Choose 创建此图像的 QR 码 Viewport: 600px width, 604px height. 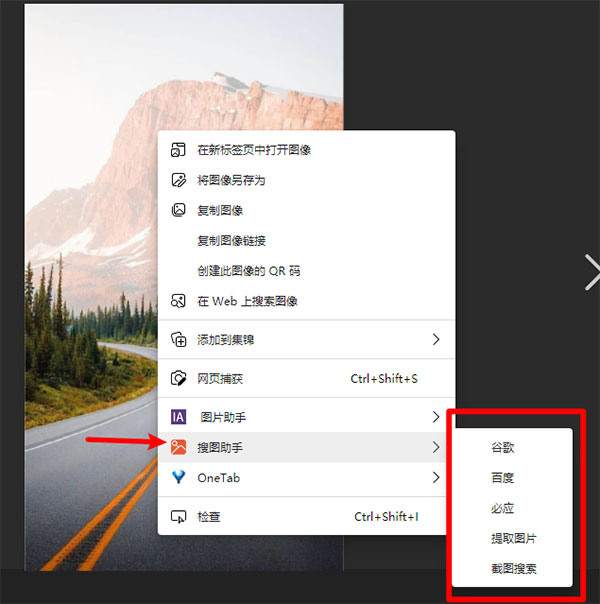[248, 271]
